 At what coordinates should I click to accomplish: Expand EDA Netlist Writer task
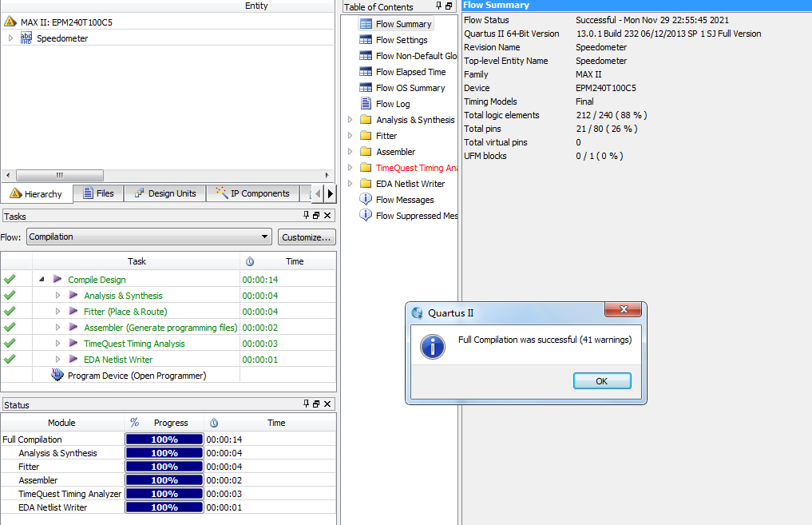coord(58,359)
